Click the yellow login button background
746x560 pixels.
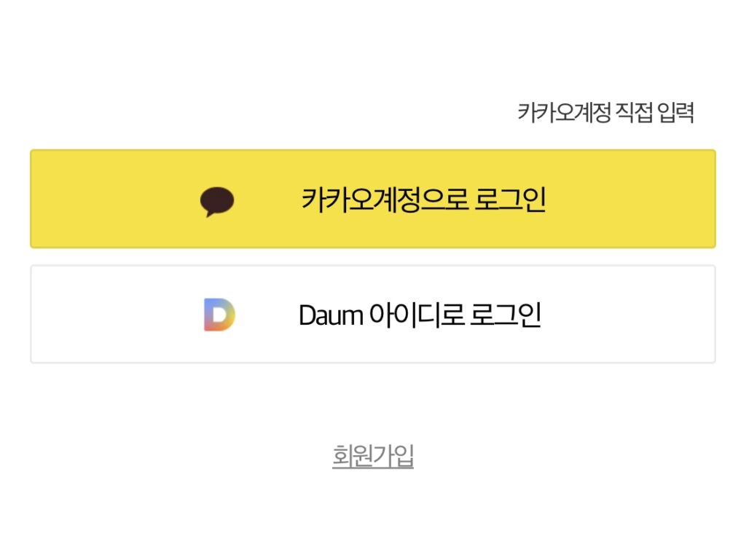[373, 199]
